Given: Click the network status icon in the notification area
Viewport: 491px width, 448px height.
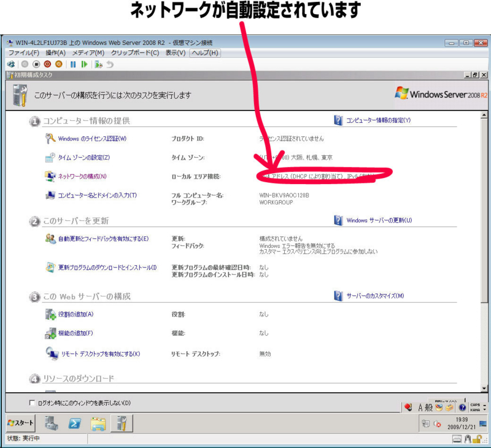Looking at the screenshot, I should point(425,423).
